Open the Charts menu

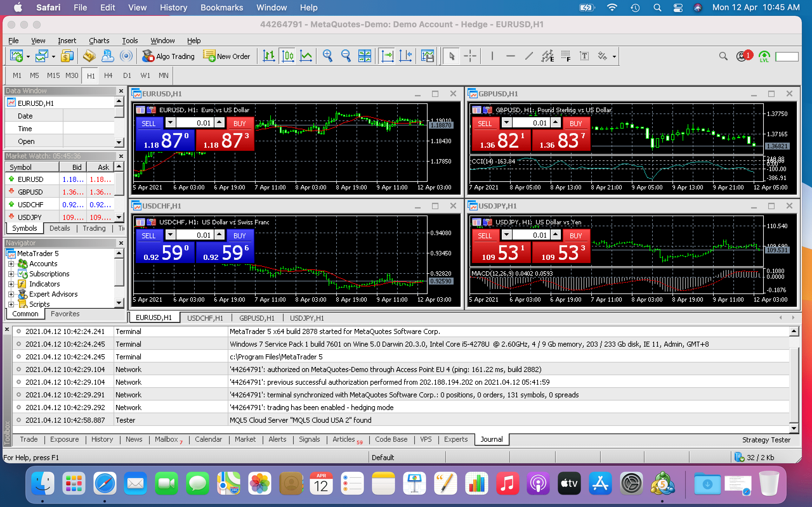click(x=99, y=41)
